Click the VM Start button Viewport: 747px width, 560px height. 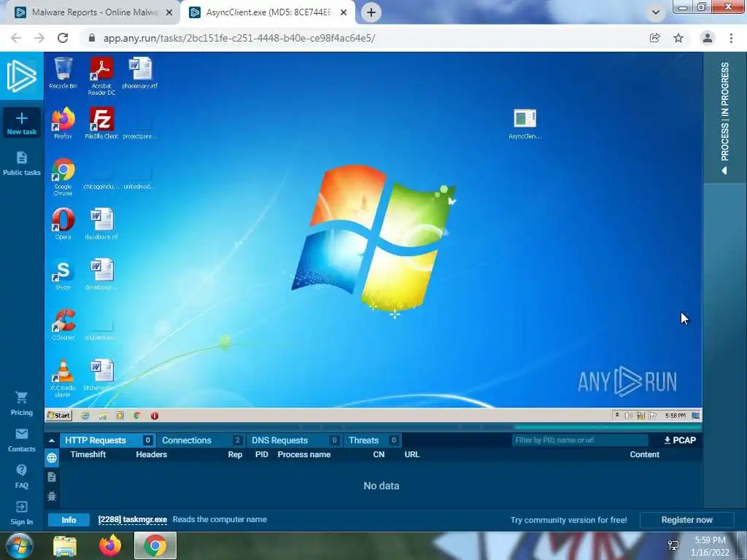58,415
